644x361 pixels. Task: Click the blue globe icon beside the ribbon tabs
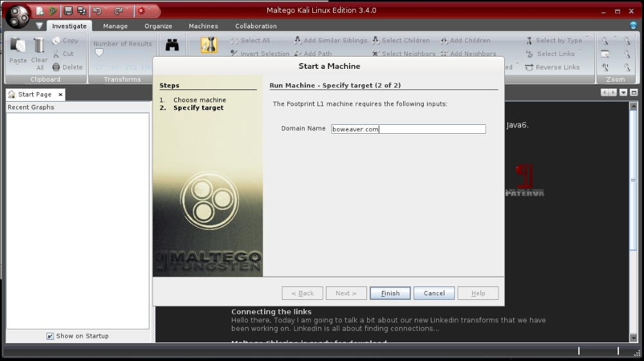[x=633, y=26]
